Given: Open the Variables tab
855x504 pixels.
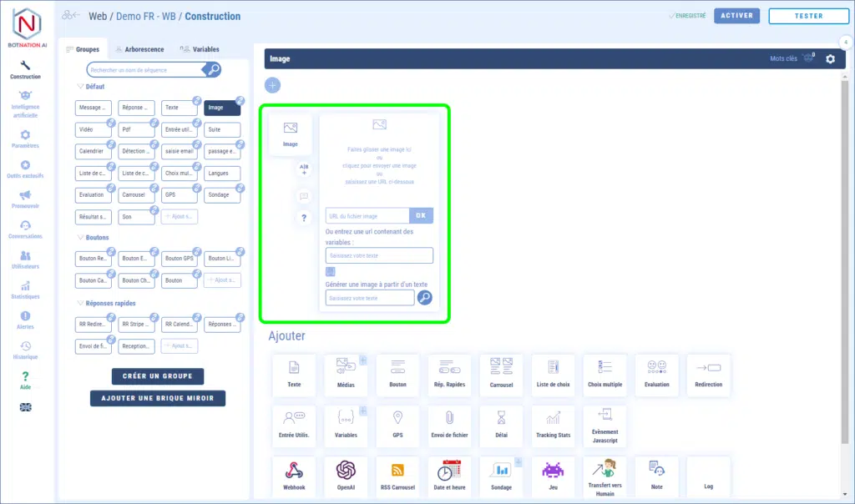Looking at the screenshot, I should (x=200, y=49).
